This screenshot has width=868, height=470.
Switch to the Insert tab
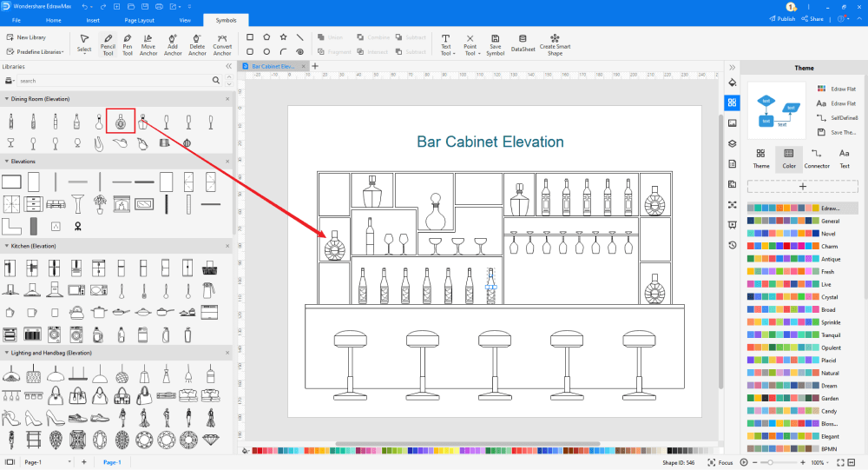click(93, 20)
